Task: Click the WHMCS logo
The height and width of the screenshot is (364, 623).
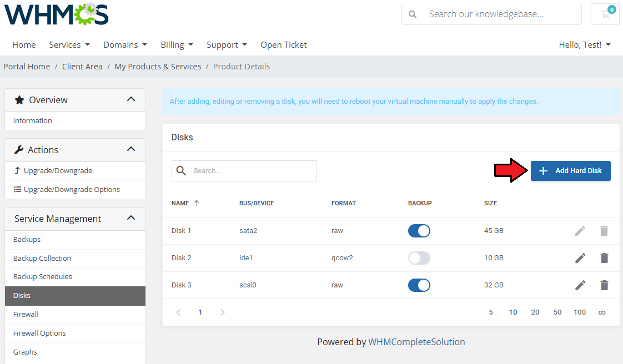Action: coord(56,14)
